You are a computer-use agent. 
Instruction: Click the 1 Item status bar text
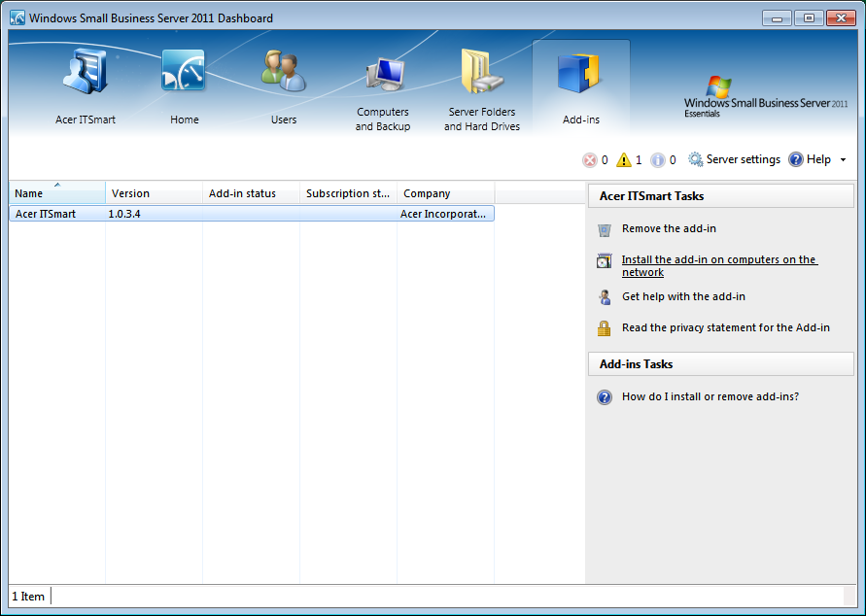28,597
